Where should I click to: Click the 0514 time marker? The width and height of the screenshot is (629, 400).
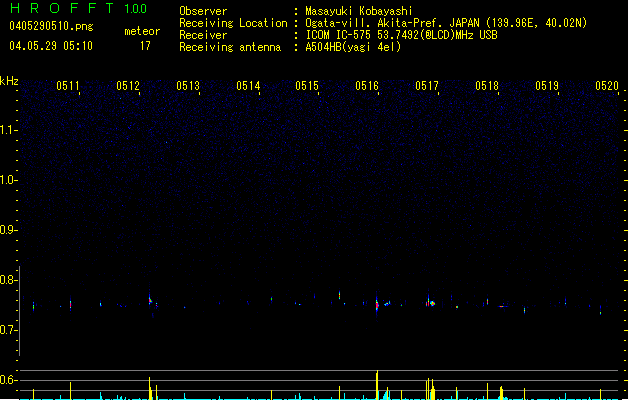point(248,86)
